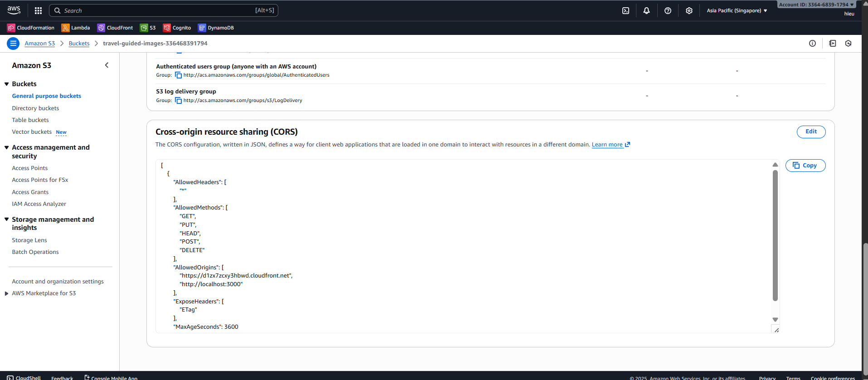The height and width of the screenshot is (380, 868).
Task: Open CloudShell from the top bar
Action: 626,10
